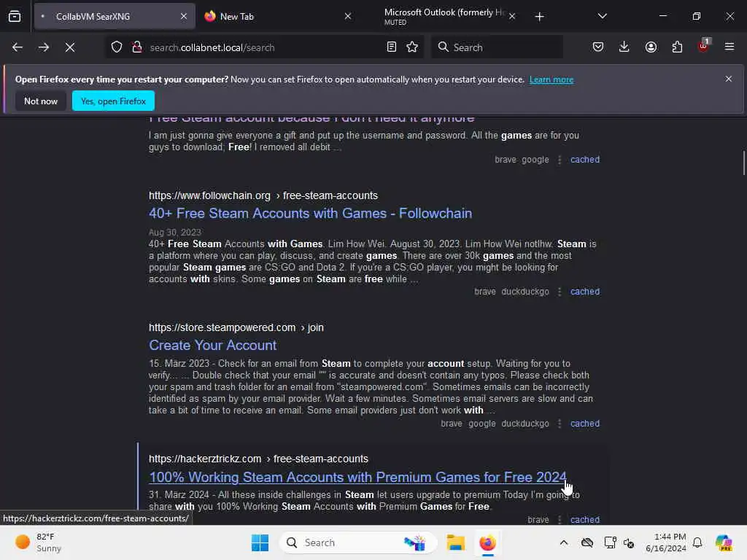Open the Windows Start menu

pyautogui.click(x=260, y=542)
